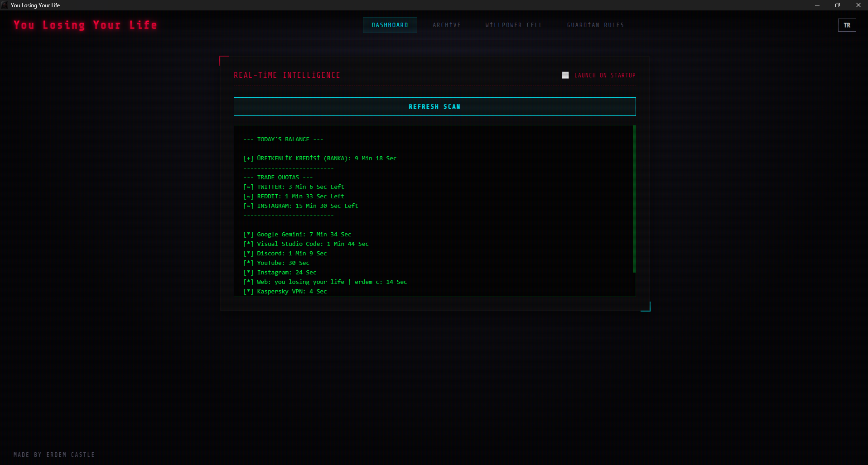This screenshot has height=465, width=868.
Task: Enable the Launch on Startup checkbox
Action: (565, 75)
